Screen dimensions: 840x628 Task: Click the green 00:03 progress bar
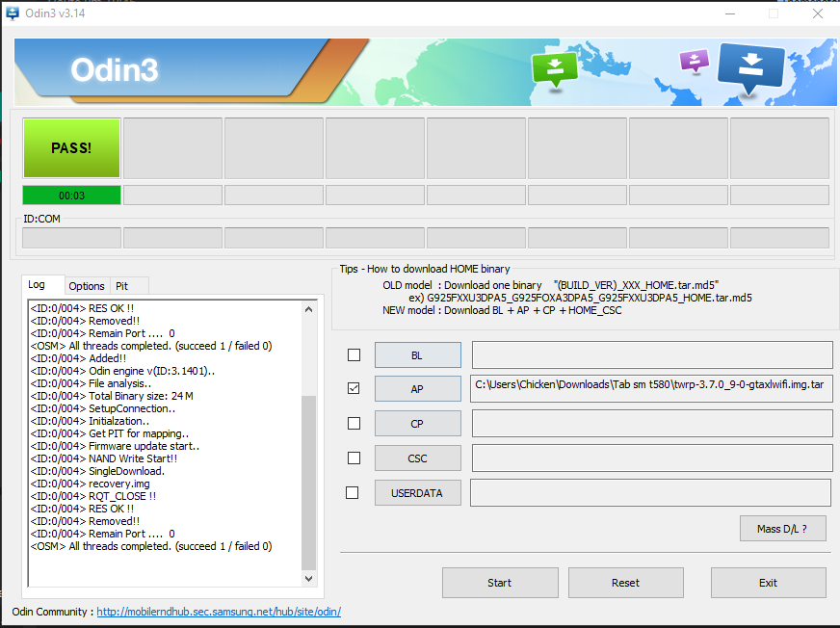pyautogui.click(x=72, y=196)
